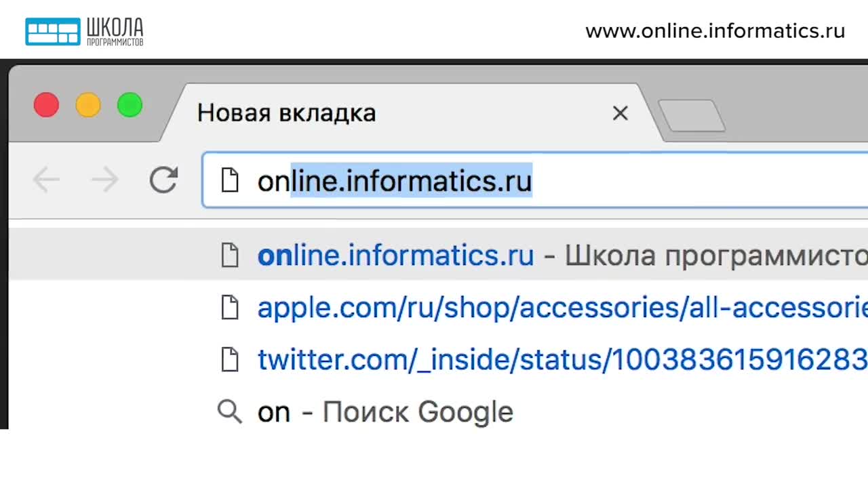Image resolution: width=868 pixels, height=488 pixels.
Task: Click the browser forward arrow
Action: [105, 180]
